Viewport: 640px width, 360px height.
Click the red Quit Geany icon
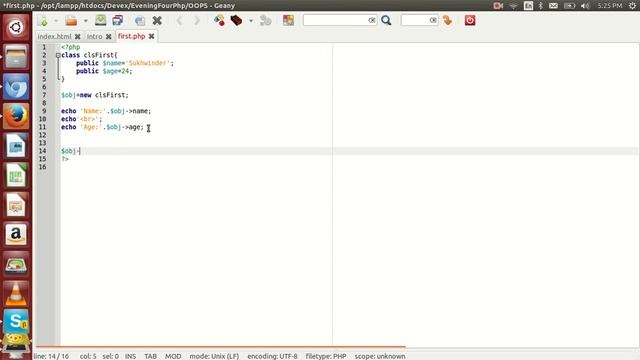tap(470, 20)
